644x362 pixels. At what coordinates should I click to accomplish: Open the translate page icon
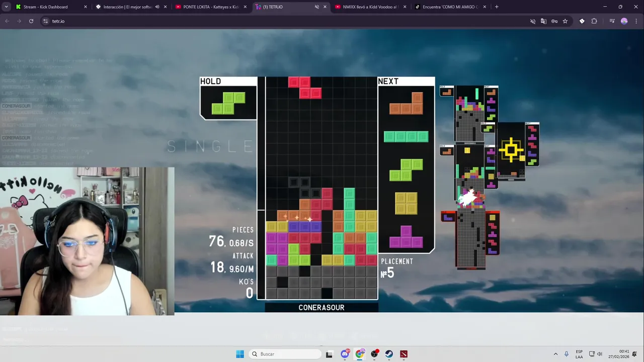coord(543,21)
